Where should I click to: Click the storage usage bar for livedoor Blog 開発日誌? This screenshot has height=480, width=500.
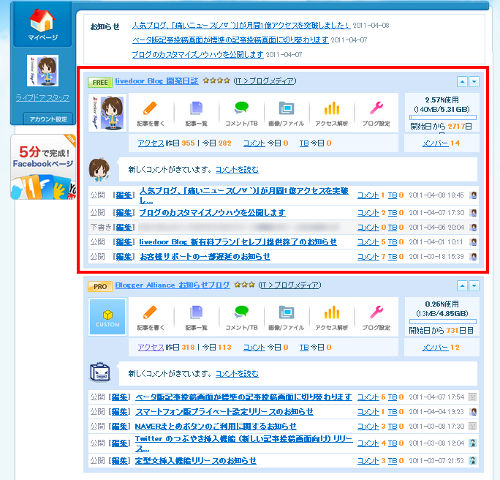tap(443, 117)
